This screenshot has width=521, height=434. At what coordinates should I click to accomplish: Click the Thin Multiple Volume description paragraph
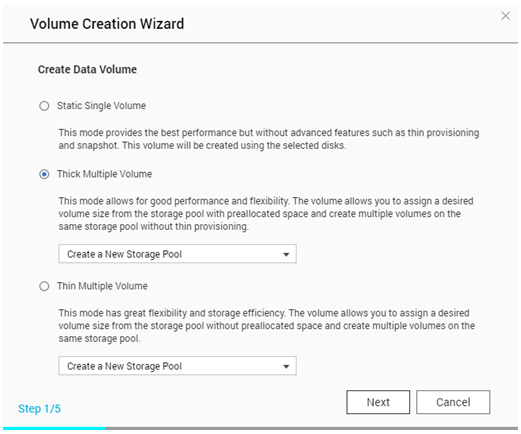click(x=267, y=326)
